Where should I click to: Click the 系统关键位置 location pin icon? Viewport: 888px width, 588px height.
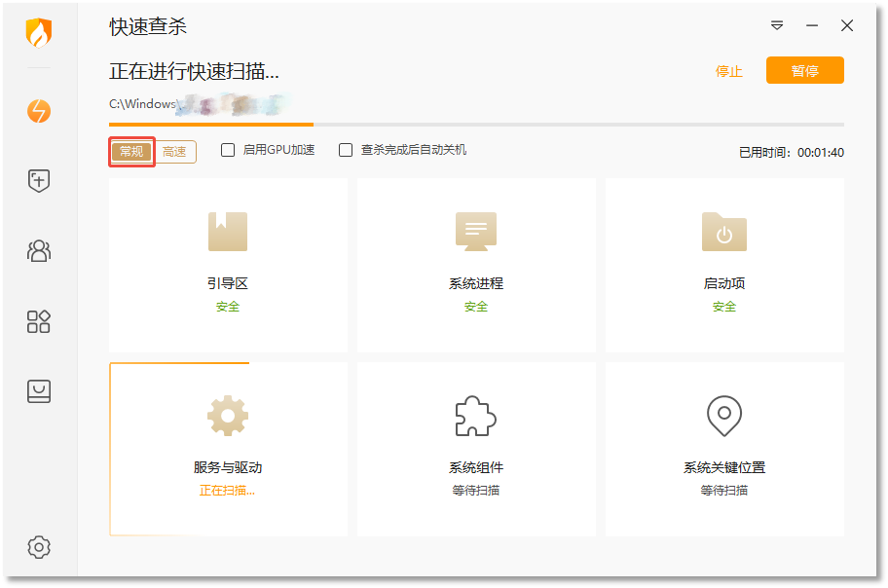click(723, 416)
